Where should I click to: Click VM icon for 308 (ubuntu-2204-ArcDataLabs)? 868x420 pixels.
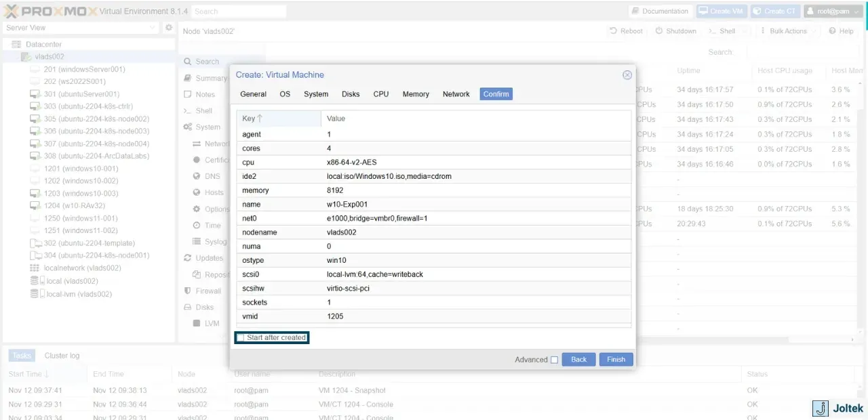(x=35, y=156)
